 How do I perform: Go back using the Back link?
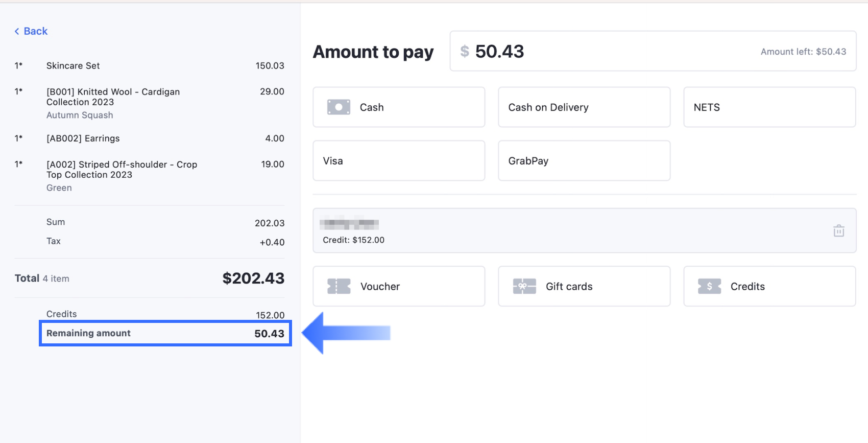coord(35,31)
